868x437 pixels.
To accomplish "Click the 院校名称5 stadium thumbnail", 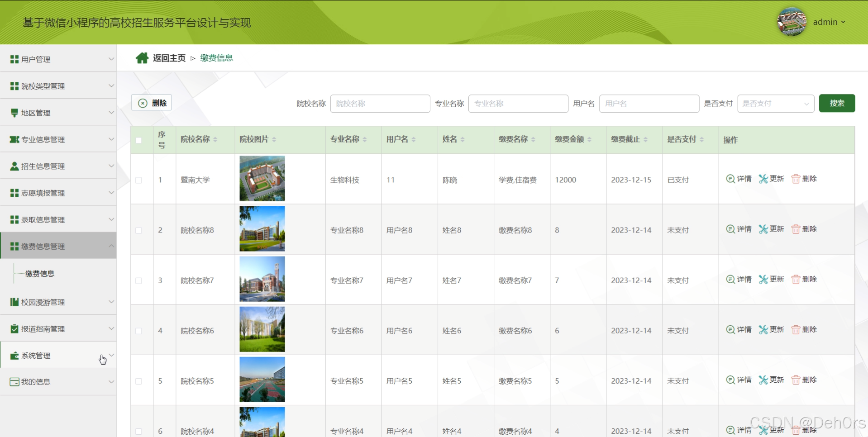I will point(262,379).
